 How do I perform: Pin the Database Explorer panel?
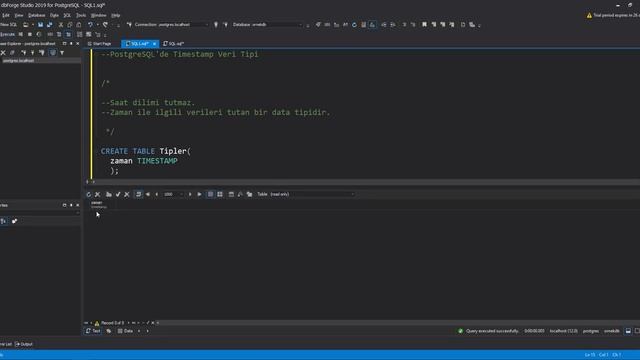click(71, 44)
